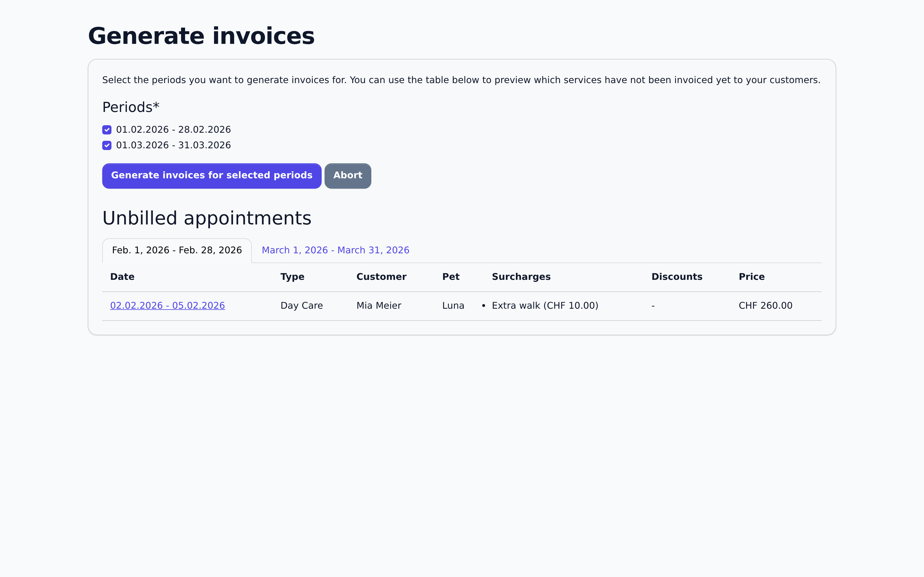Switch to the March 1 - March 31 tab
924x577 pixels.
click(x=335, y=250)
